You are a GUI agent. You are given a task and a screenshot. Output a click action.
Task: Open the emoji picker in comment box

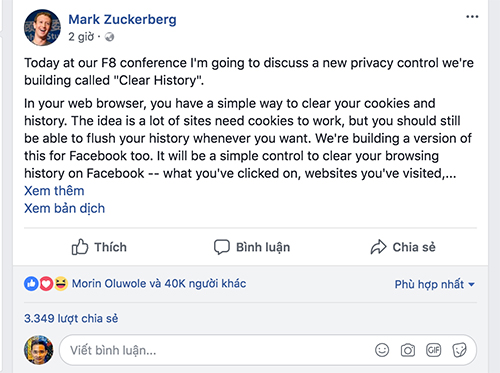coord(382,350)
